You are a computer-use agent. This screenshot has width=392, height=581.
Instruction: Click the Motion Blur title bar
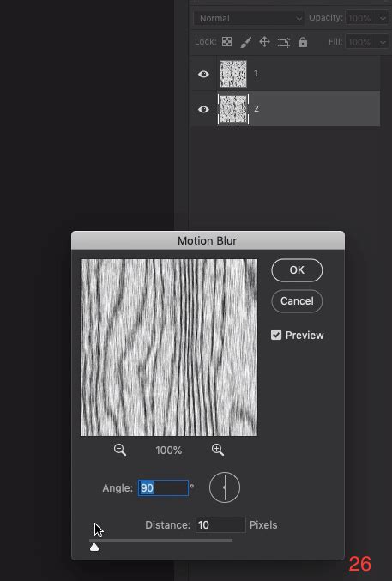208,240
